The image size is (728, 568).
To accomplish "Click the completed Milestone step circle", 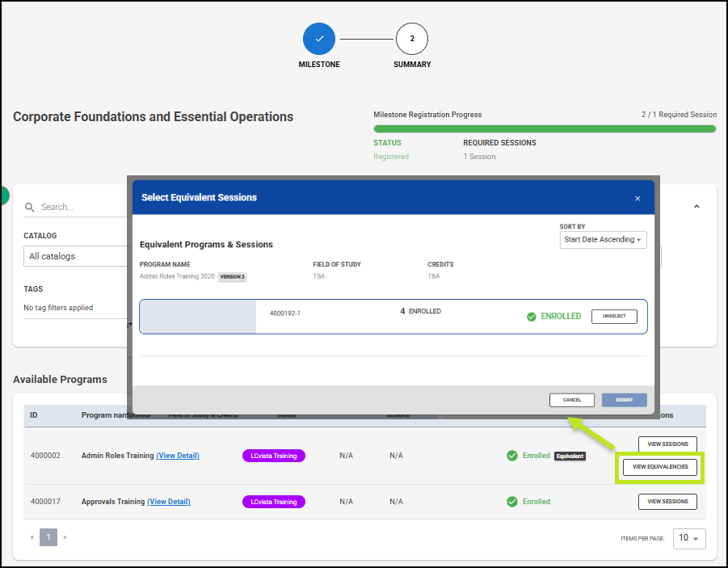I will 319,39.
